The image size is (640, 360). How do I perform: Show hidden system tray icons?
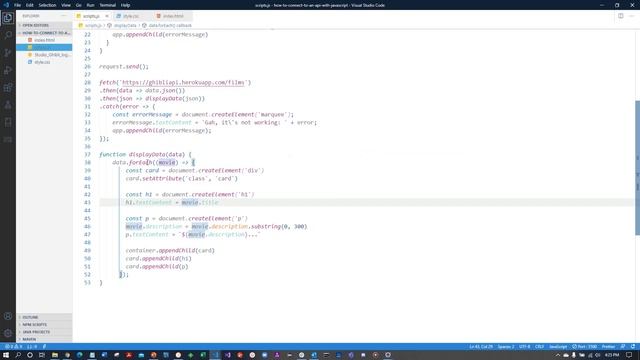click(558, 355)
